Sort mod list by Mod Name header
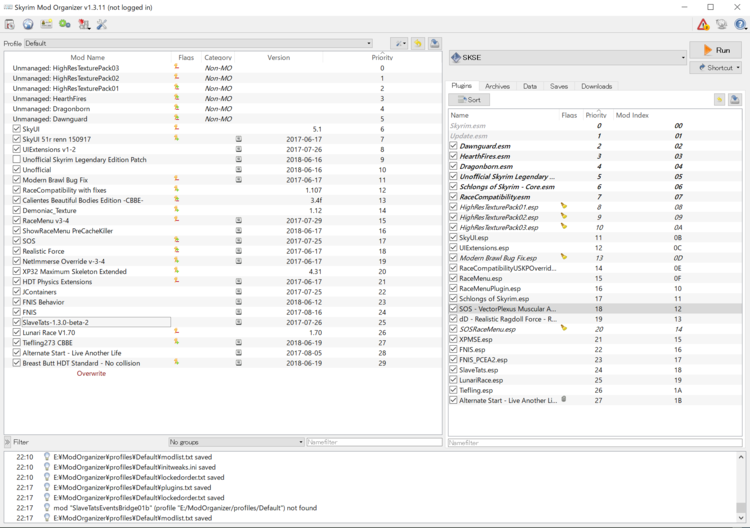Screen dimensions: 750x528 point(88,57)
